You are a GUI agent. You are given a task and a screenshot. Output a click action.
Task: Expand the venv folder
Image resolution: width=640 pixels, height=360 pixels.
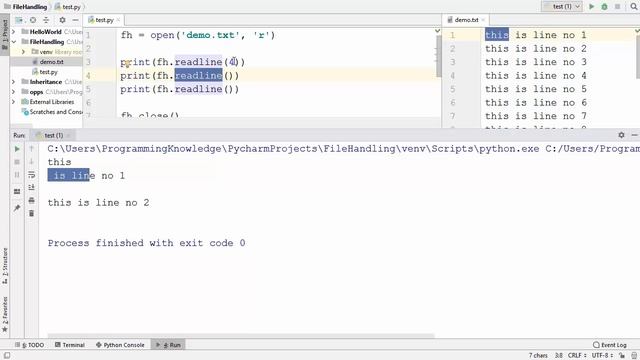tap(23, 52)
